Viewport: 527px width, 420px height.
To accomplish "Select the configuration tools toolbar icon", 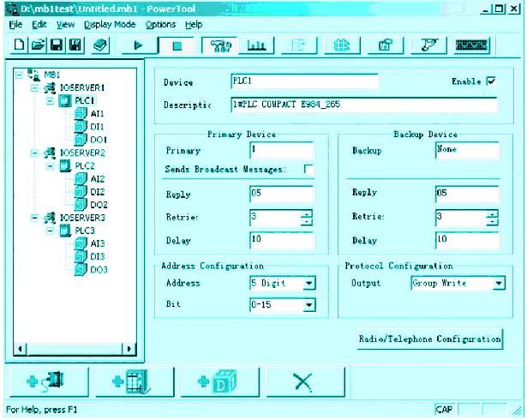I will coord(220,45).
